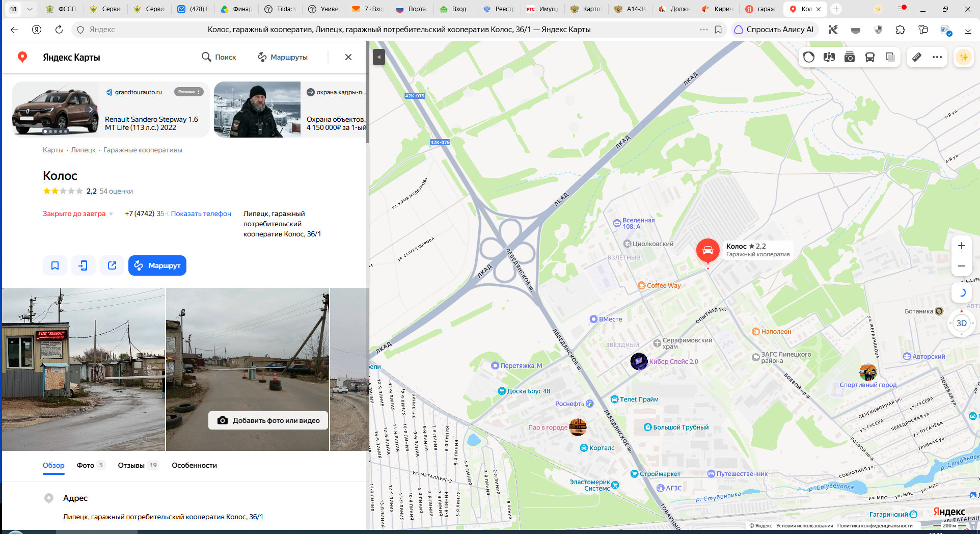The height and width of the screenshot is (534, 980).
Task: Save Колос to bookmarks
Action: pos(55,265)
